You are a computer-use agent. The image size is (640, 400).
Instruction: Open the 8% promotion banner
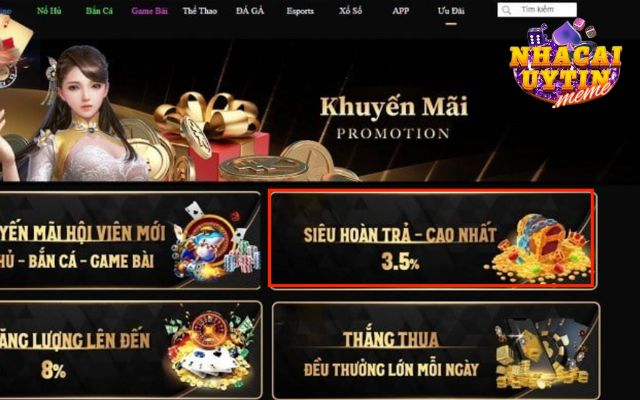tap(130, 349)
